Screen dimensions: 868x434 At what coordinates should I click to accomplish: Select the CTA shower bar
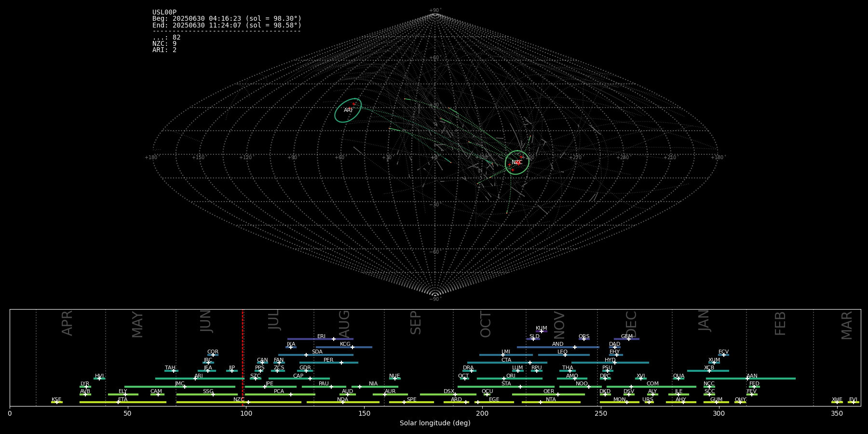point(507,363)
